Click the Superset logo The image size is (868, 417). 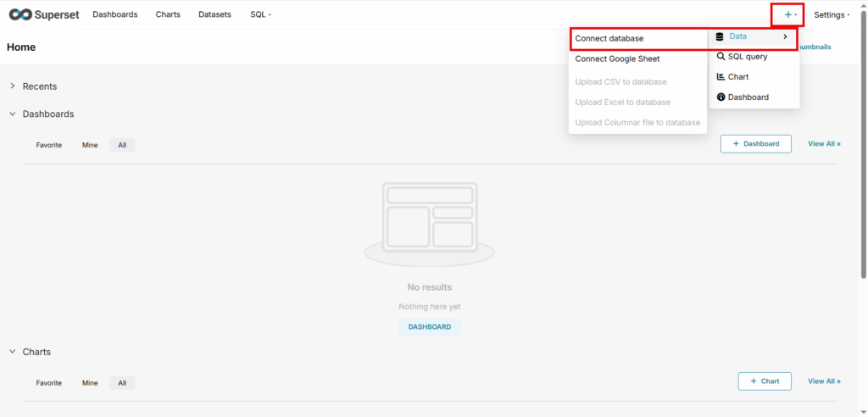click(x=43, y=14)
